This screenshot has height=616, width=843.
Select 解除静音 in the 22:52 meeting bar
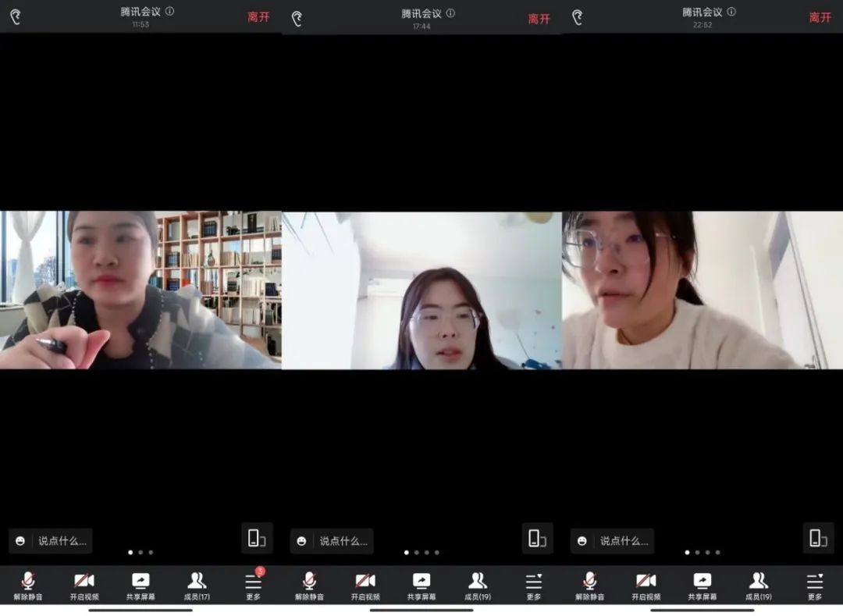(x=590, y=585)
